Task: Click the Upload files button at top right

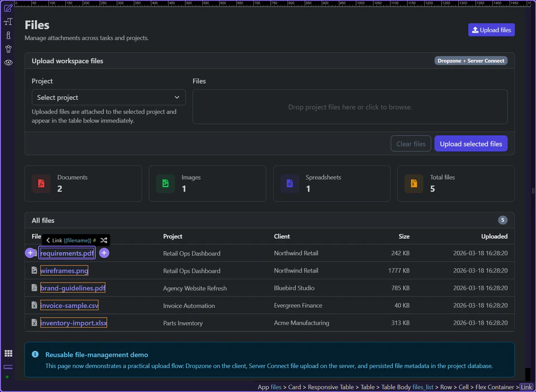Action: [x=491, y=30]
